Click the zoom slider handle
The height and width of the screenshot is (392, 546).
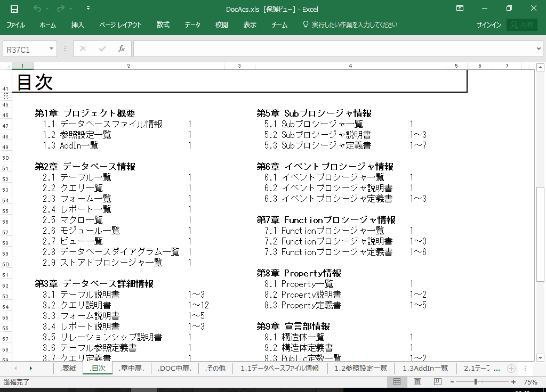tap(475, 382)
